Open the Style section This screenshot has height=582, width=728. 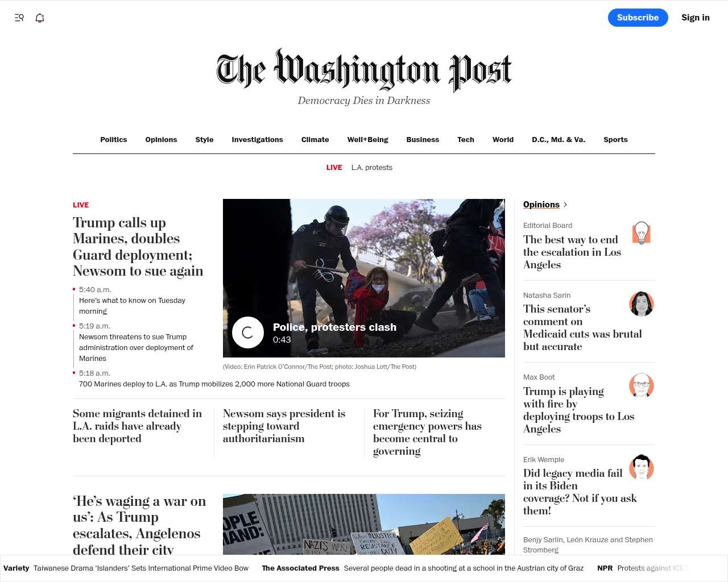point(204,140)
